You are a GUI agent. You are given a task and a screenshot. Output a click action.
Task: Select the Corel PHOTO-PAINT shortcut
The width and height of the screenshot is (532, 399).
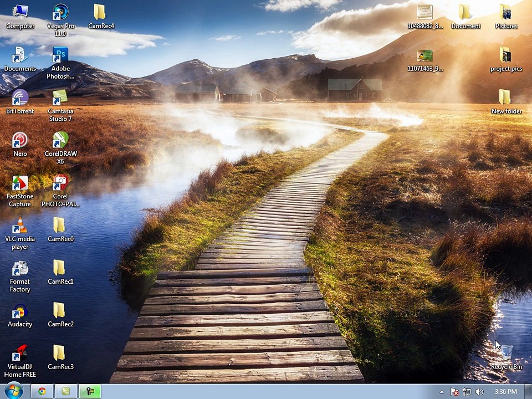coord(60,191)
